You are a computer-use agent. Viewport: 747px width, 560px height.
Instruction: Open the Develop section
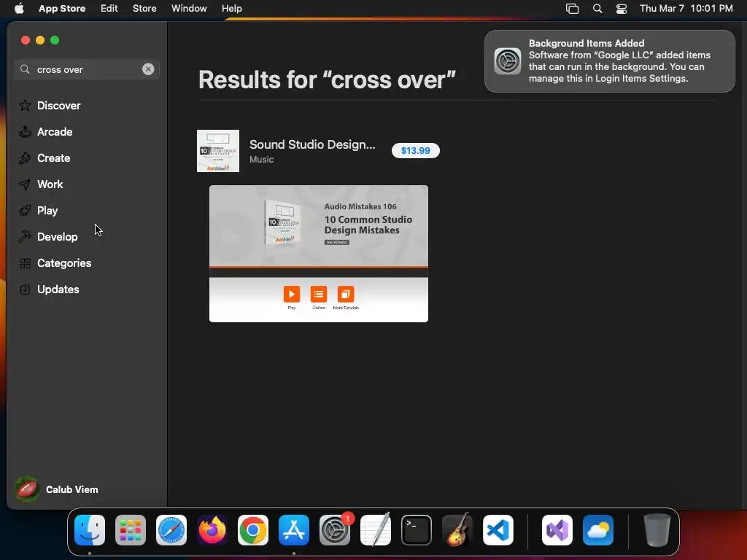click(48, 237)
